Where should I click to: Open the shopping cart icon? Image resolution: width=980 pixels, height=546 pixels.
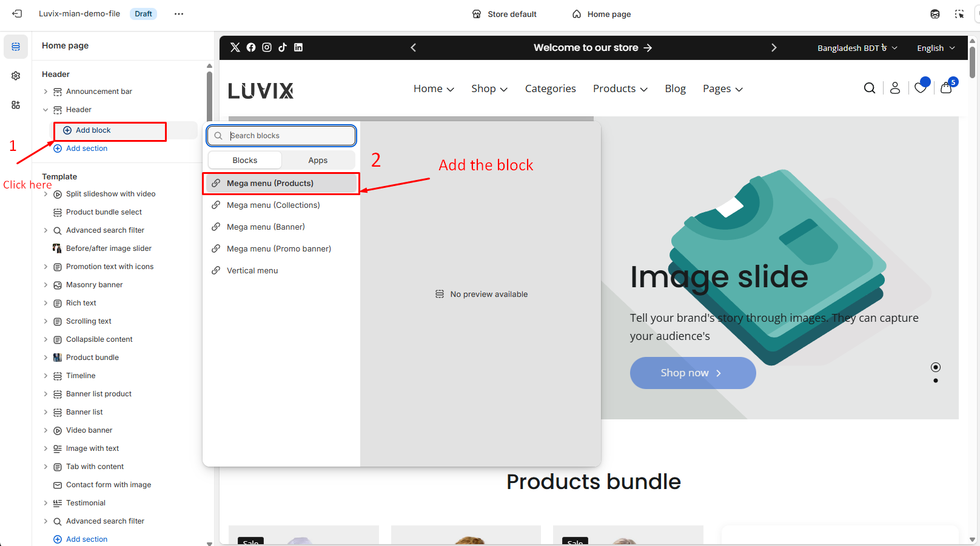[946, 88]
